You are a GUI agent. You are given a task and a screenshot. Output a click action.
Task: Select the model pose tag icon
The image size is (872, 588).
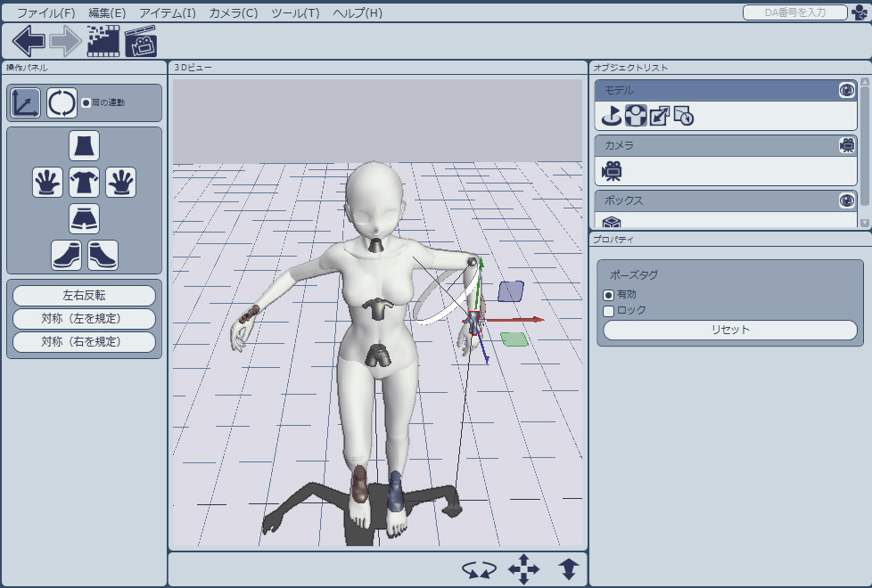635,115
